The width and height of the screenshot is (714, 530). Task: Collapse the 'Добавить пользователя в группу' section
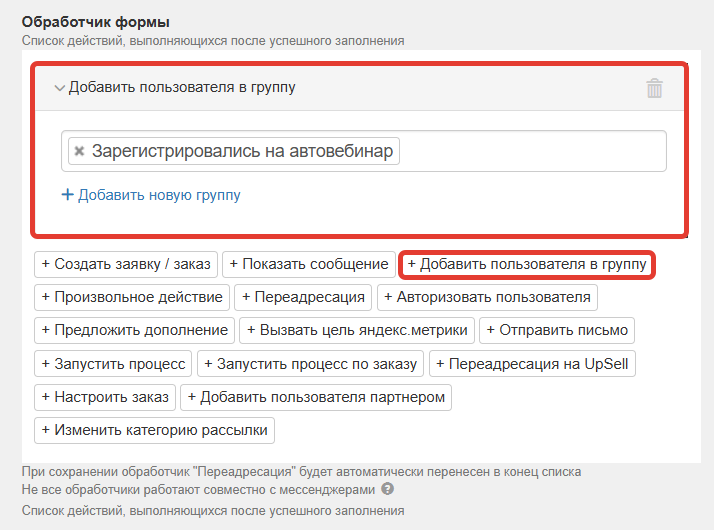tap(59, 87)
